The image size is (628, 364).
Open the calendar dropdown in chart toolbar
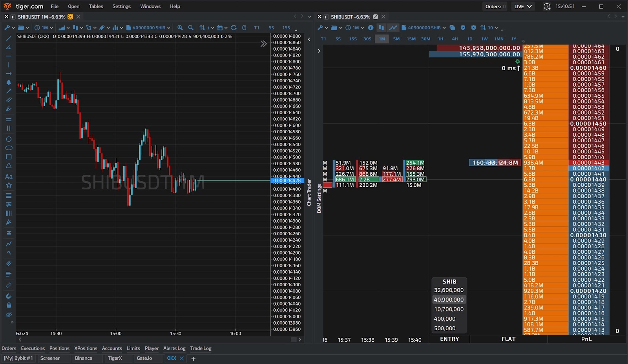click(x=222, y=28)
